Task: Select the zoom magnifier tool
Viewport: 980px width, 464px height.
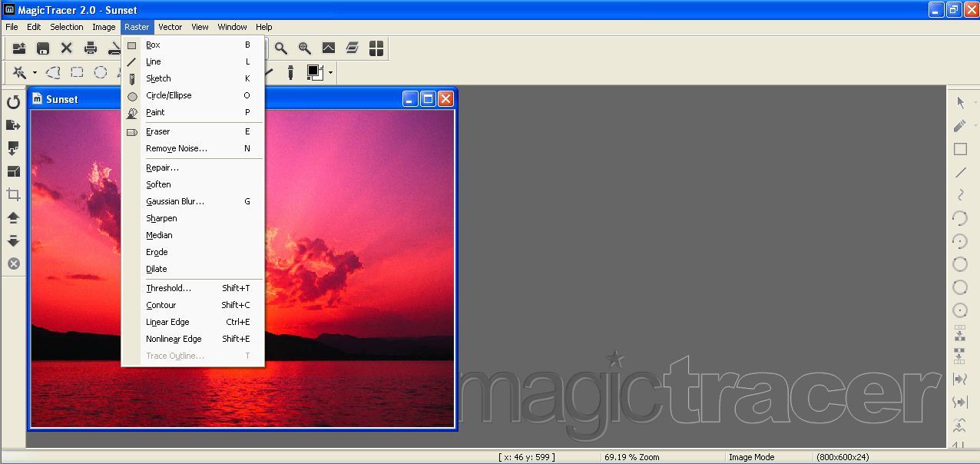Action: click(281, 48)
